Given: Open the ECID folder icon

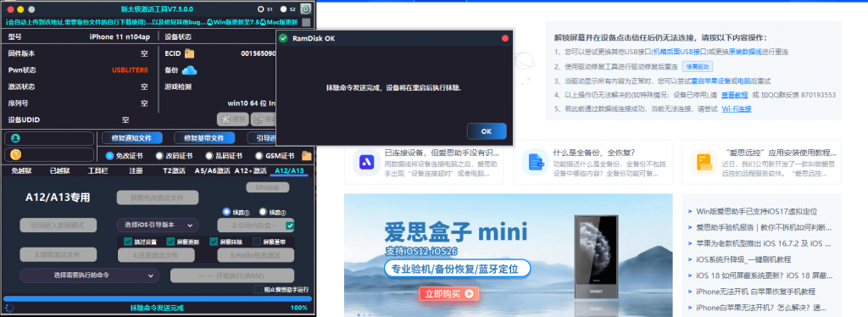Looking at the screenshot, I should point(189,53).
